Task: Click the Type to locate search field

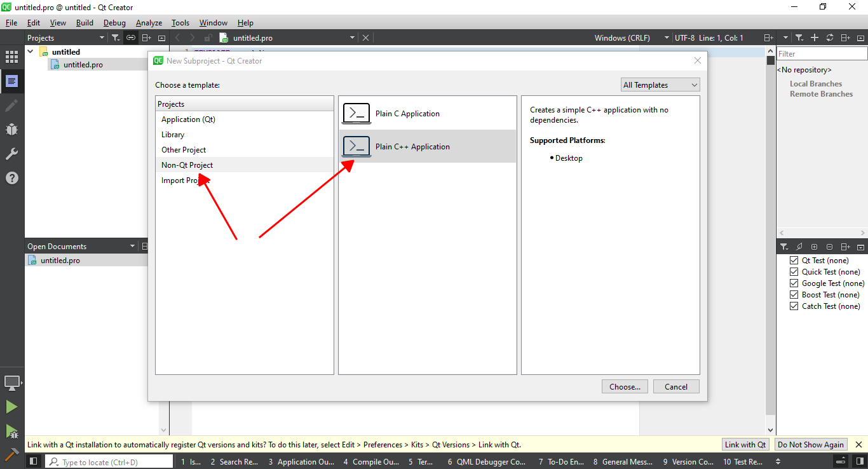Action: [109, 462]
